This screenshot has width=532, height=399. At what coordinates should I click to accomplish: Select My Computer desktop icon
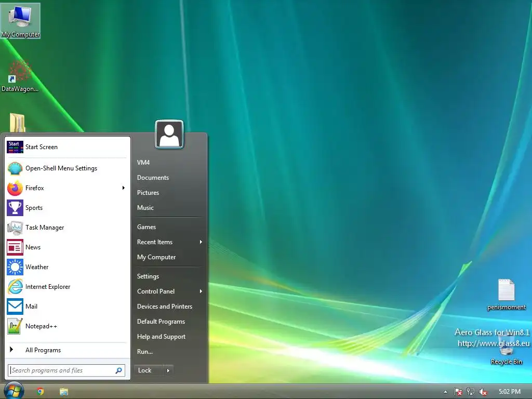pos(20,20)
